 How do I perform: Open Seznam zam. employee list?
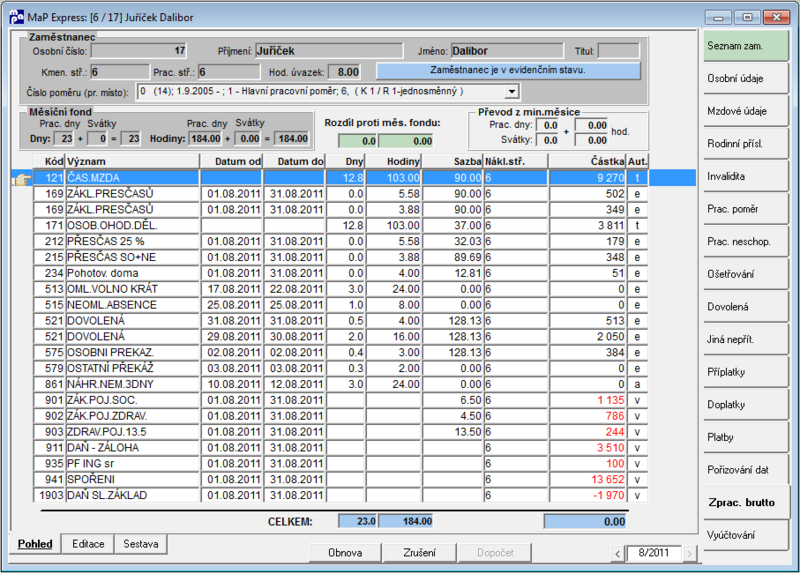point(745,46)
